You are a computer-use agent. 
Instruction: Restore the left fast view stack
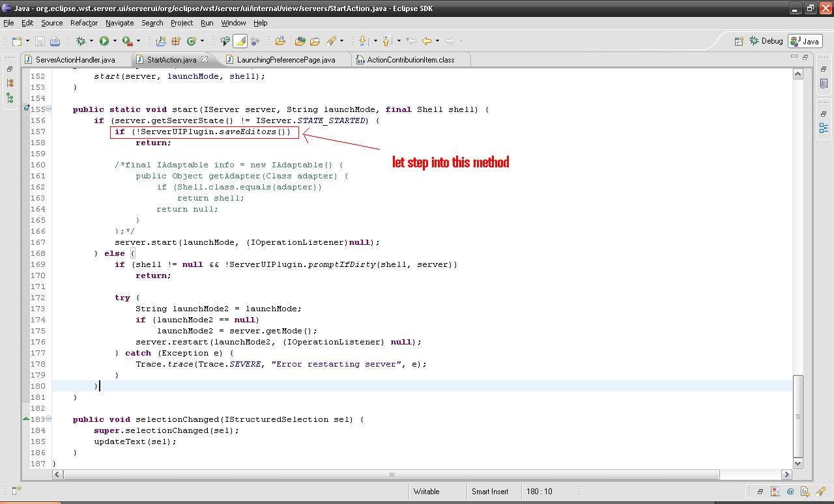click(x=10, y=69)
